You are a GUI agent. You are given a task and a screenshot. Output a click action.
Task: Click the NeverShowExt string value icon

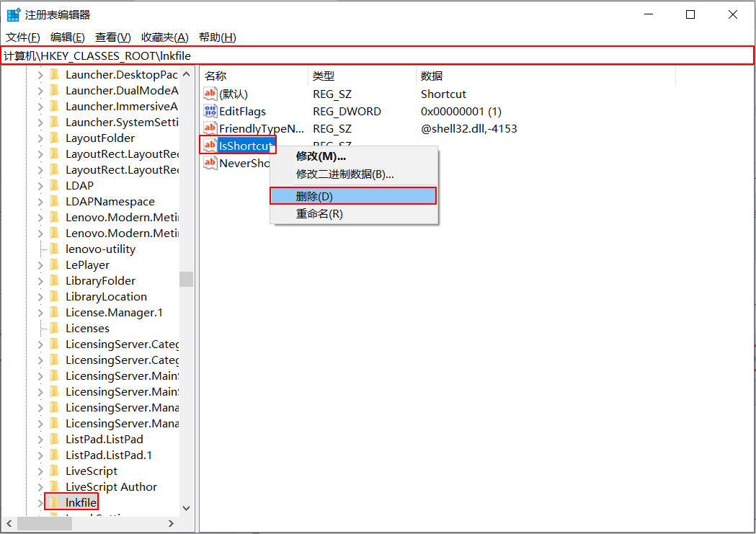210,163
